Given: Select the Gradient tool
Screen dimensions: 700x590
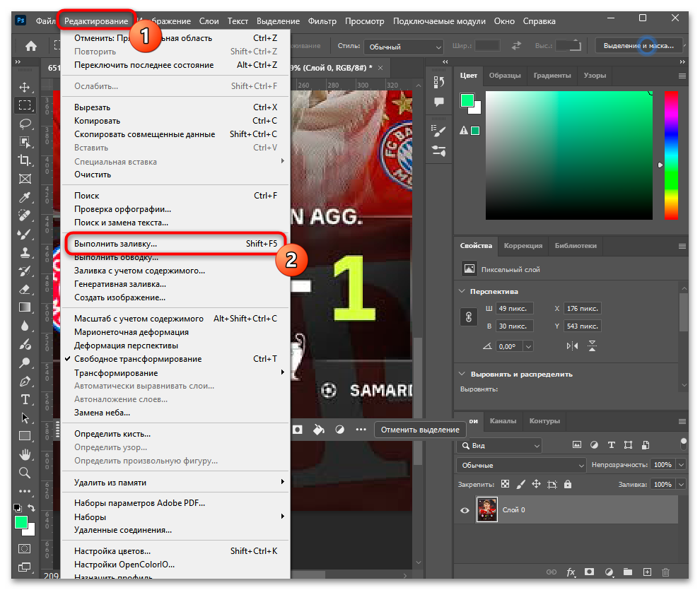Looking at the screenshot, I should pyautogui.click(x=25, y=307).
